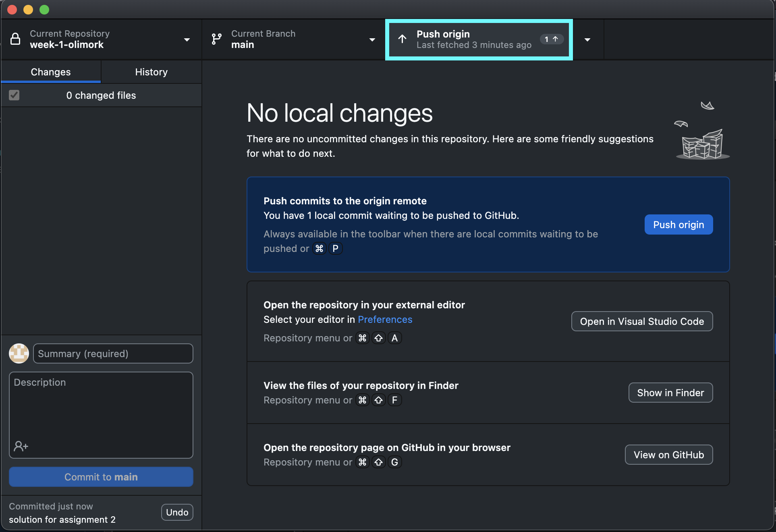Click the Show in Finder button

click(670, 393)
